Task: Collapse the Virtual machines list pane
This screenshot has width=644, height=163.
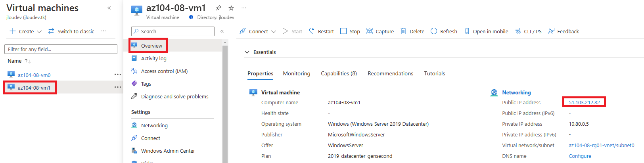Action: click(x=109, y=8)
